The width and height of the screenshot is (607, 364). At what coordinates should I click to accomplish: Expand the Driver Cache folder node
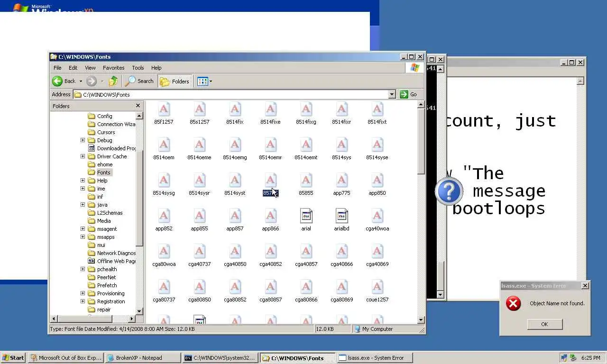pyautogui.click(x=83, y=156)
